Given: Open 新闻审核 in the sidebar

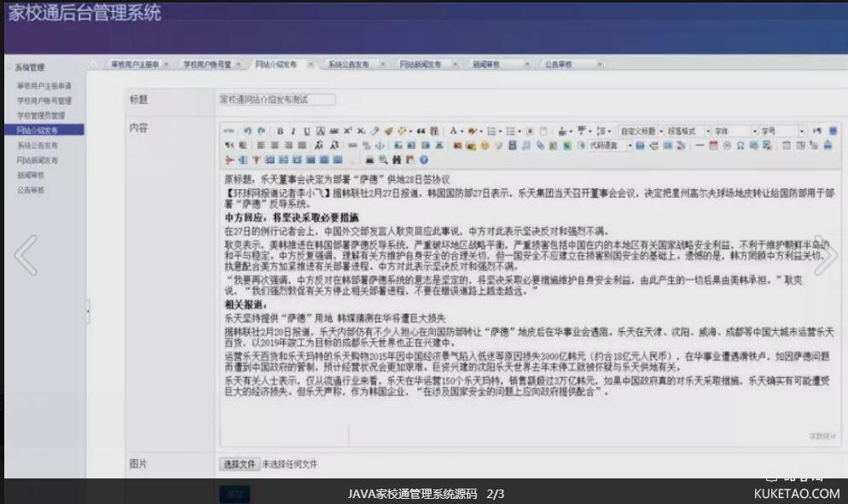Looking at the screenshot, I should pos(31,175).
